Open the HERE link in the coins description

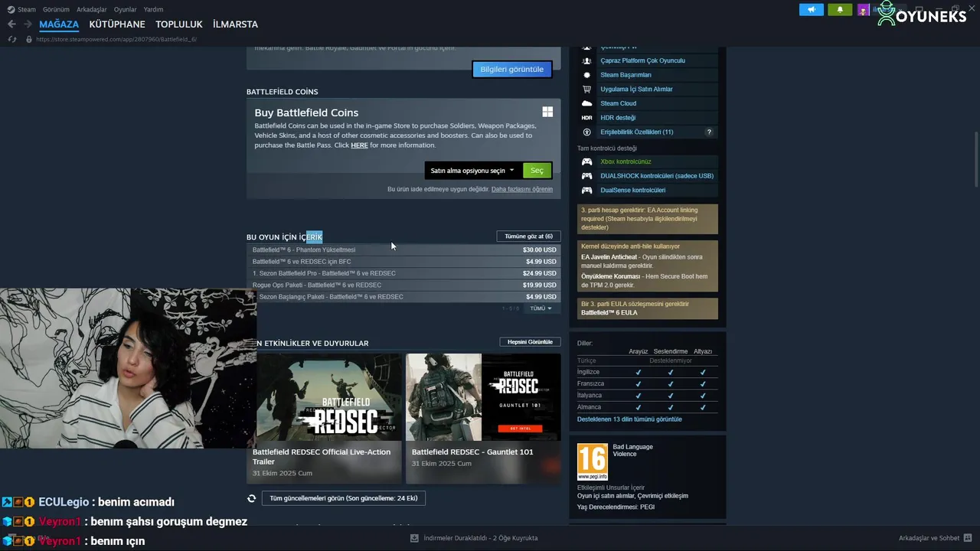click(359, 145)
